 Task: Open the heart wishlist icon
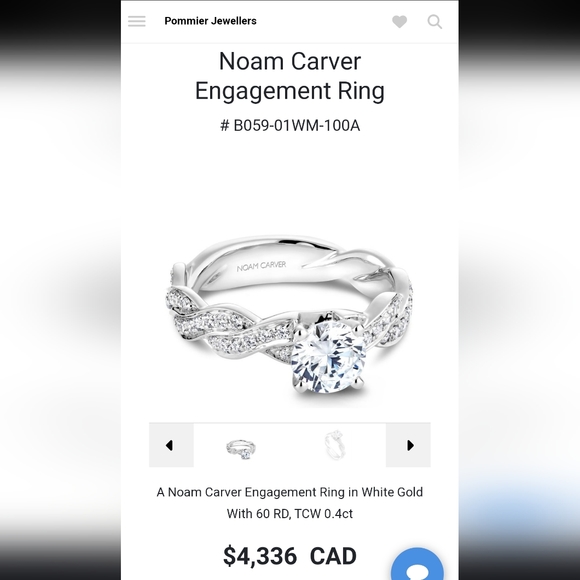pyautogui.click(x=399, y=21)
